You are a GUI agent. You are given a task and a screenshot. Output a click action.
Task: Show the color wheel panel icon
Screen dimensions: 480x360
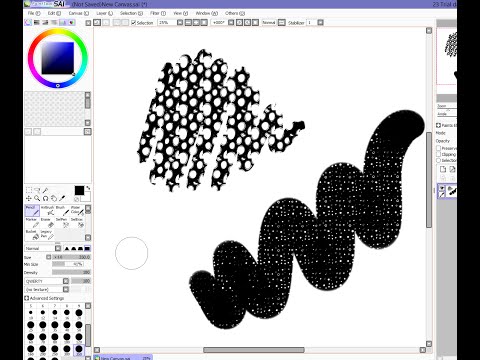coord(28,23)
